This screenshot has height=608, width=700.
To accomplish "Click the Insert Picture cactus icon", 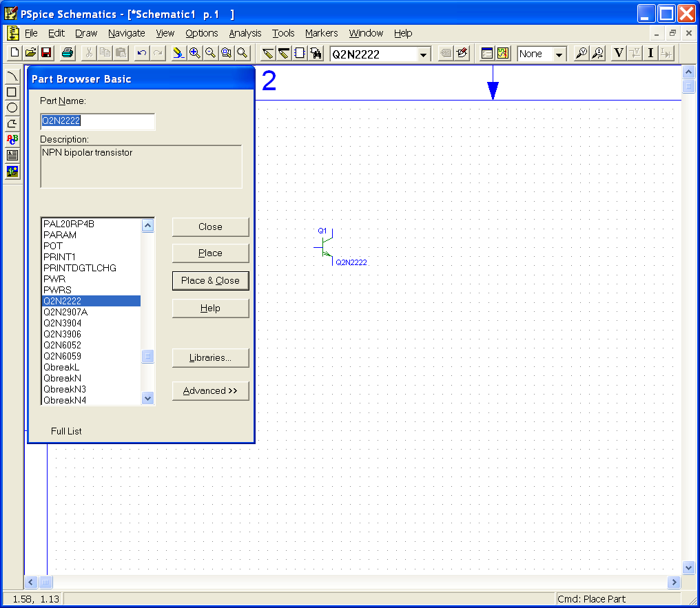I will (x=12, y=171).
